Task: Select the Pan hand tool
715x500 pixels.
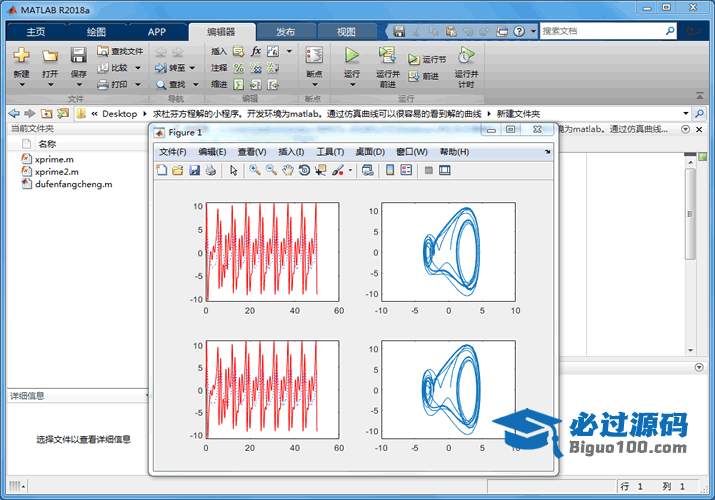Action: (x=288, y=170)
